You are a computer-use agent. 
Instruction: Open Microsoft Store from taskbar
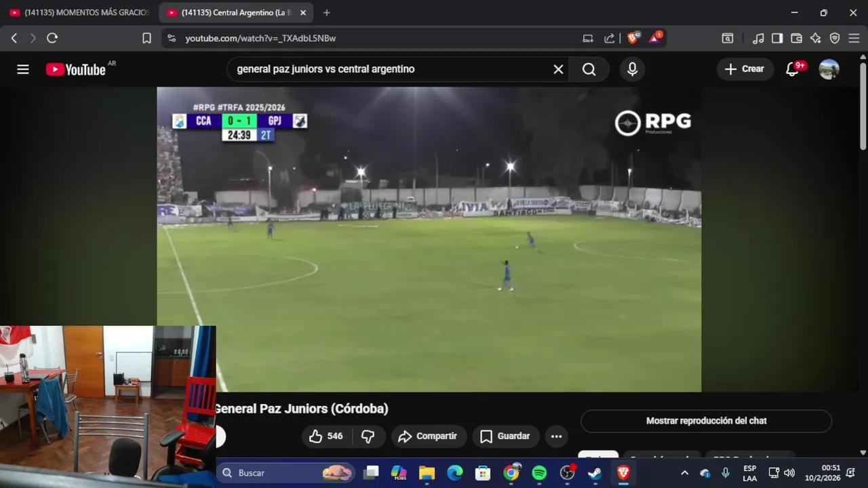coord(483,472)
